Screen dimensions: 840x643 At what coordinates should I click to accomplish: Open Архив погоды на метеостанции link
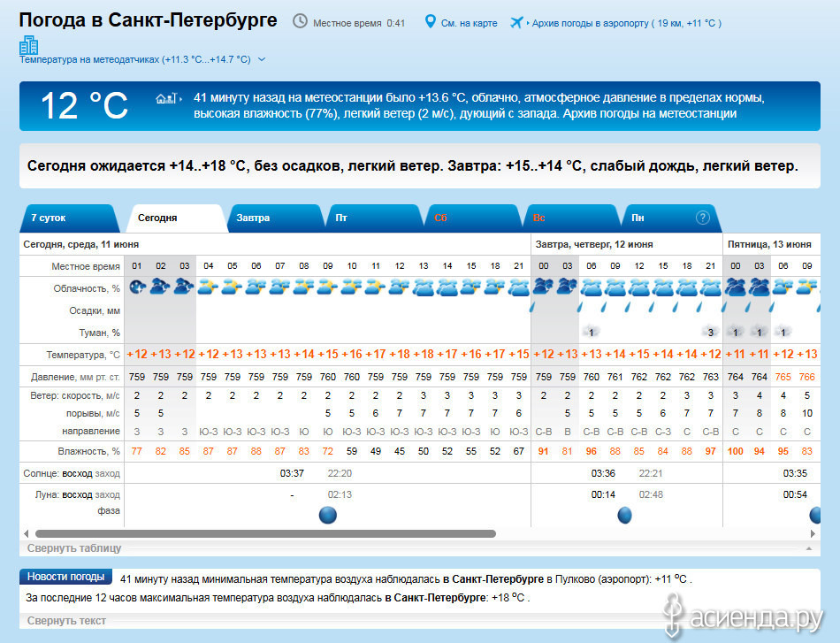click(649, 113)
